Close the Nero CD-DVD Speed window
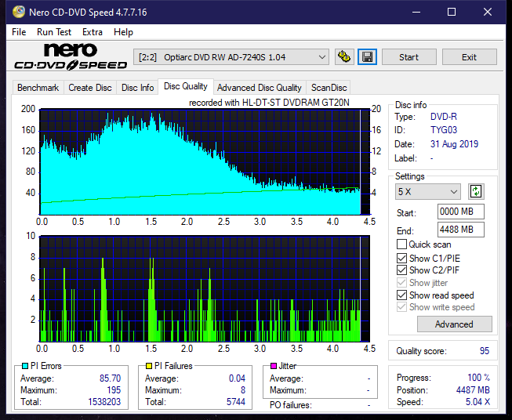This screenshot has height=420, width=512. pyautogui.click(x=488, y=12)
